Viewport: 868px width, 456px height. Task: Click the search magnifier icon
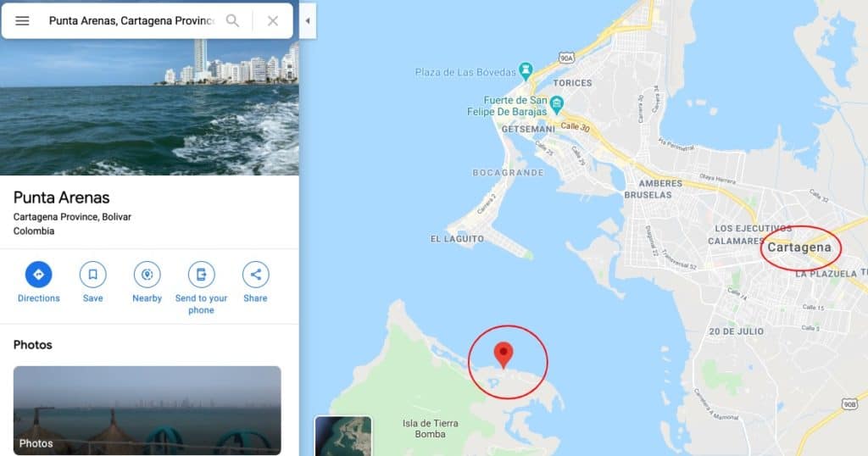232,21
